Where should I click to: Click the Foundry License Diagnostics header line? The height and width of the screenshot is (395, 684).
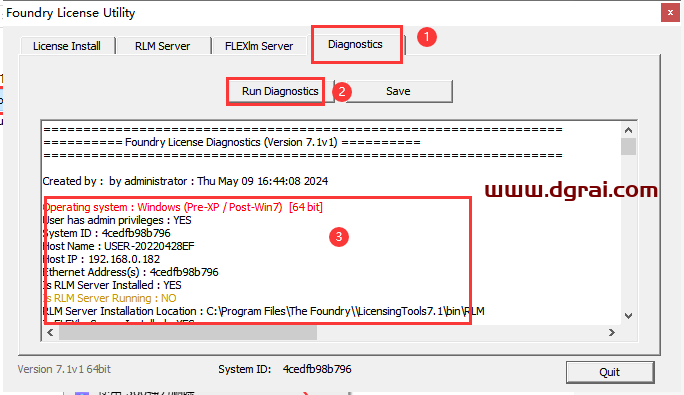(x=232, y=142)
